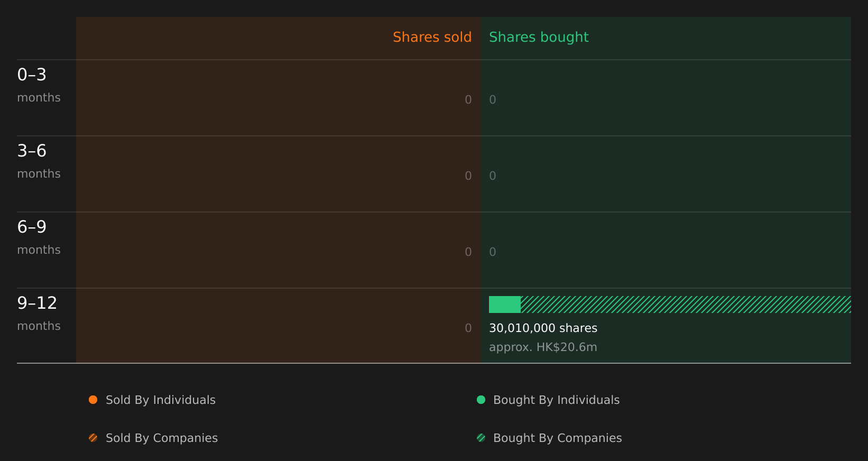The width and height of the screenshot is (868, 461).
Task: Click shares bought zero in 6–9 months row
Action: (x=493, y=252)
